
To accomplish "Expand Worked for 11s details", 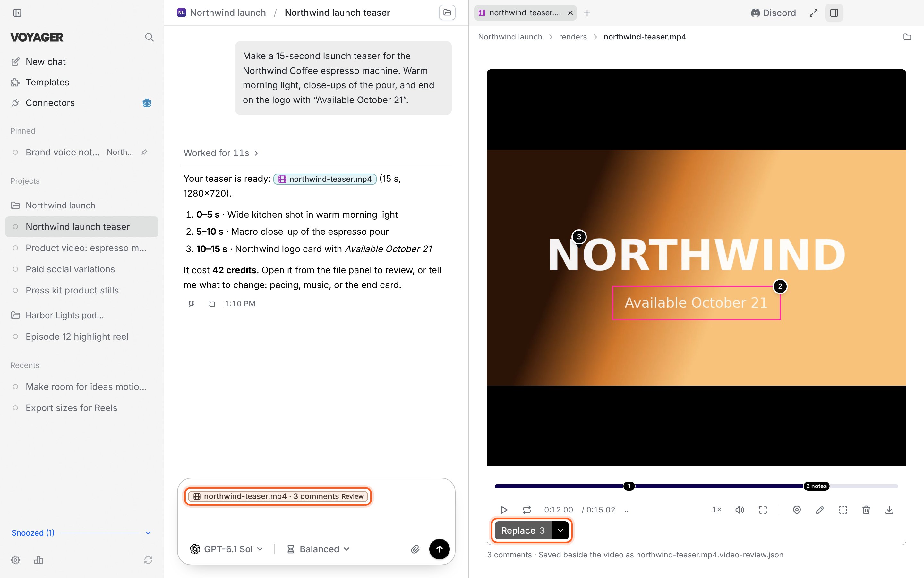I will click(x=221, y=153).
